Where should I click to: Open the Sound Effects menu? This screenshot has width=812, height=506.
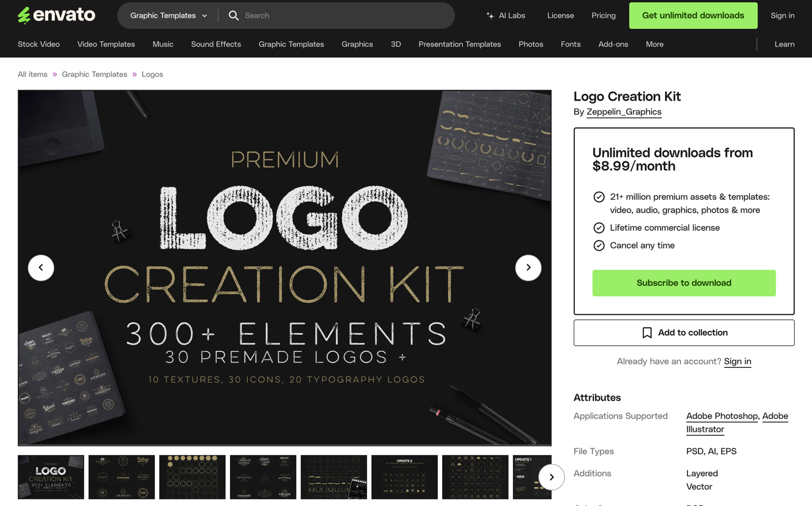click(216, 44)
